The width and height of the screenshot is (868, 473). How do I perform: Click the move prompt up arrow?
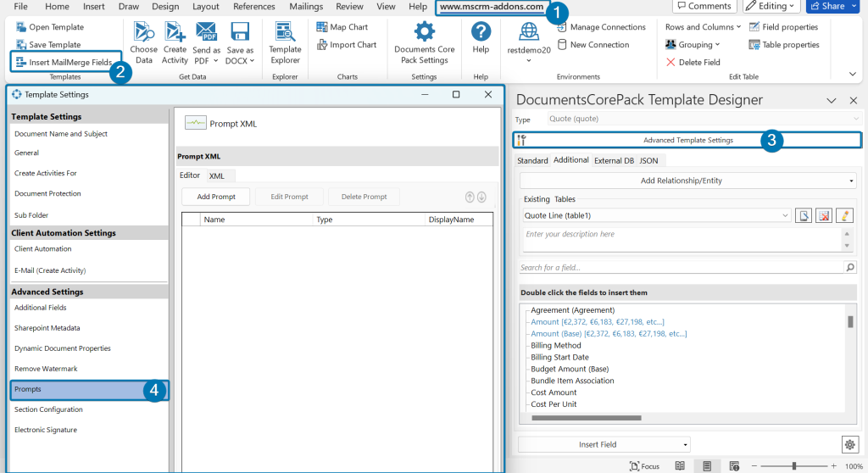coord(470,197)
